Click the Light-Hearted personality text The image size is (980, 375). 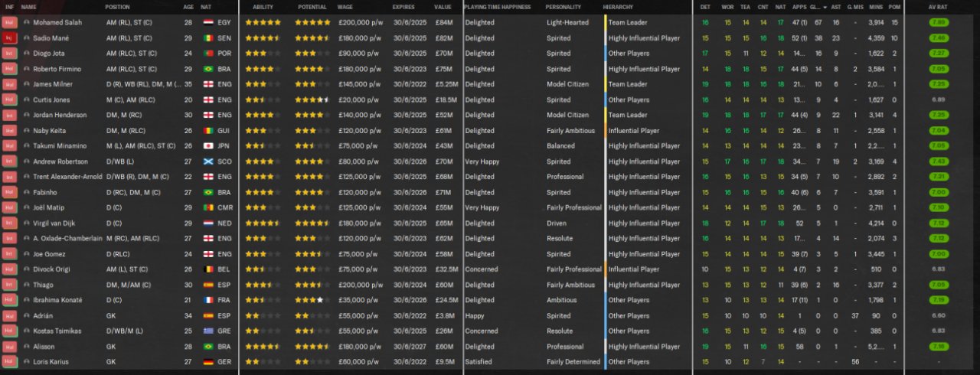point(568,22)
